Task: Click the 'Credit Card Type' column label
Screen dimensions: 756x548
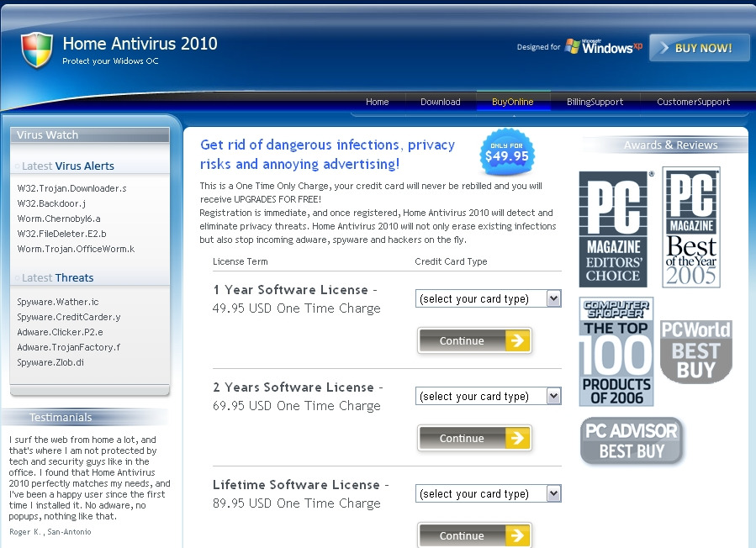Action: tap(451, 261)
